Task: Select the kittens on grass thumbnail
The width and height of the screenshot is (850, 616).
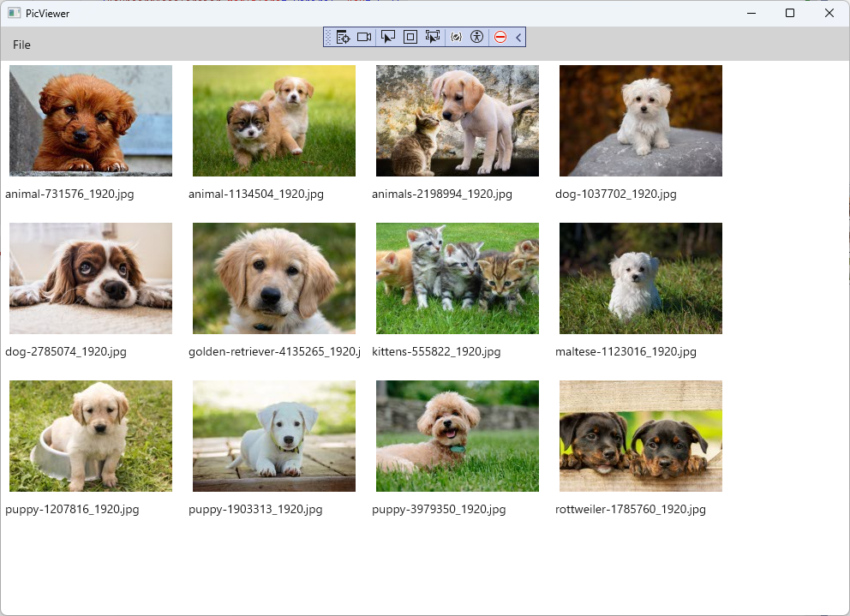Action: (x=457, y=278)
